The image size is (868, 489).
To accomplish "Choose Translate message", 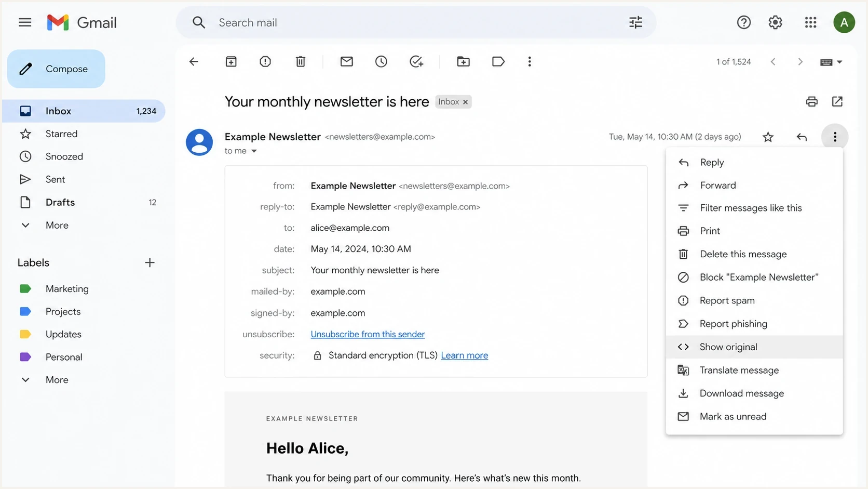I will (754, 370).
